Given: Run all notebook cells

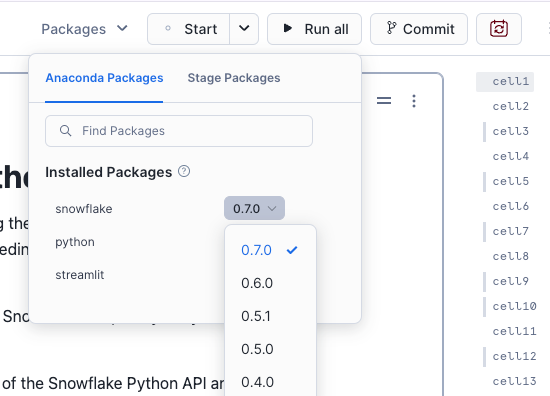Looking at the screenshot, I should tap(314, 29).
